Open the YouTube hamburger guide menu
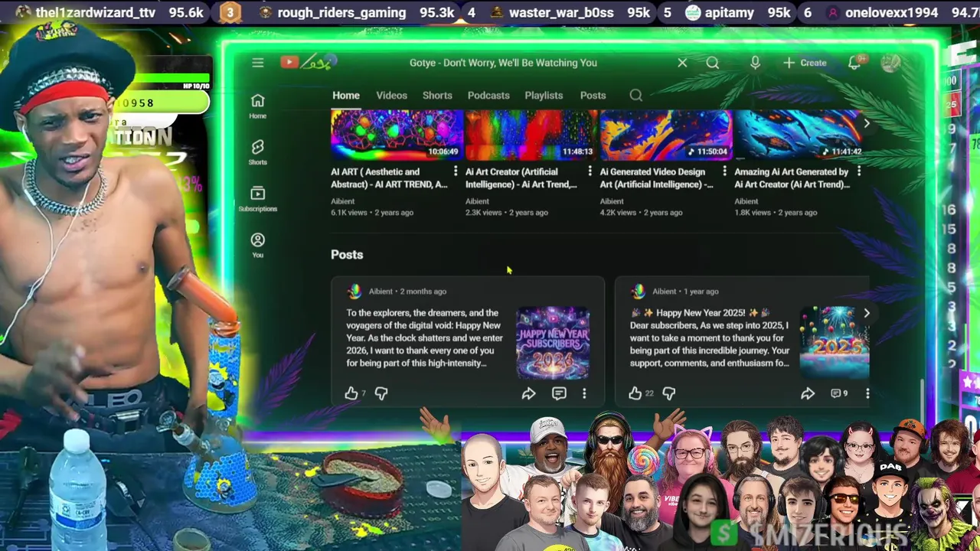The height and width of the screenshot is (551, 980). pos(257,63)
